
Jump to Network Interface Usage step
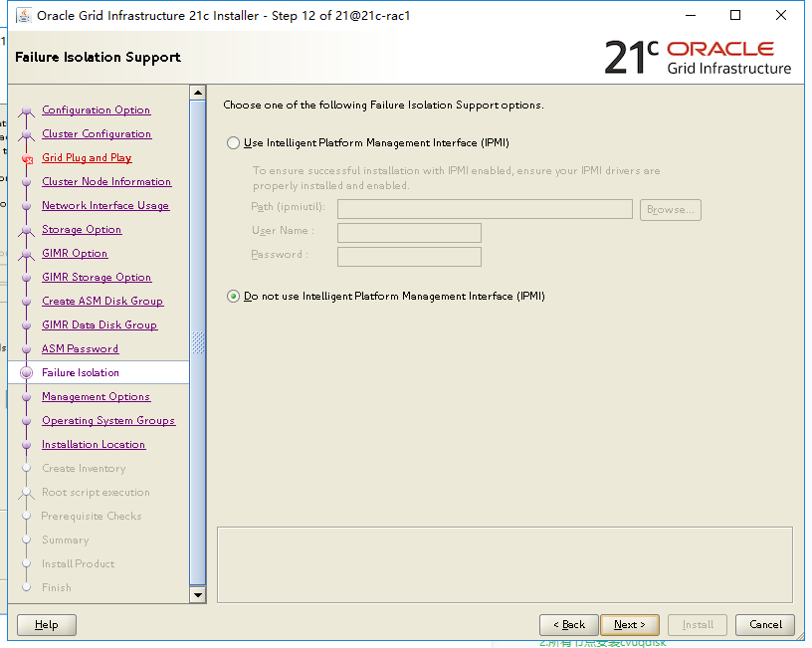(105, 205)
